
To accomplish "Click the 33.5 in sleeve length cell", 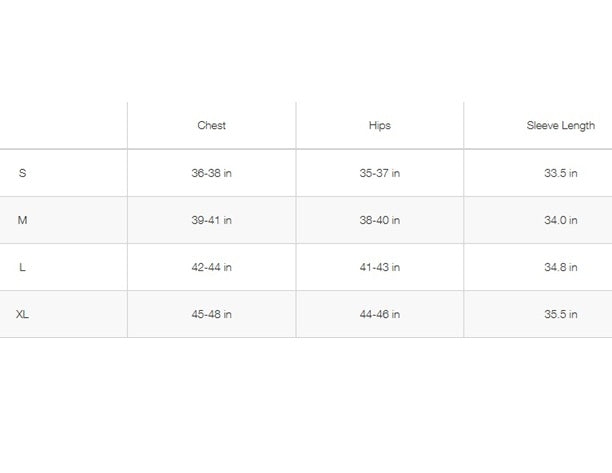I will 560,173.
